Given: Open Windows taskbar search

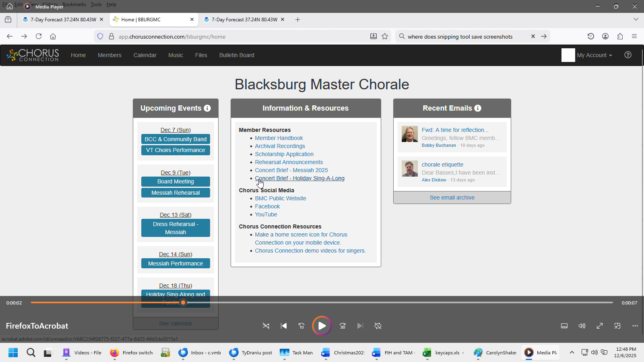Looking at the screenshot, I should (x=31, y=353).
